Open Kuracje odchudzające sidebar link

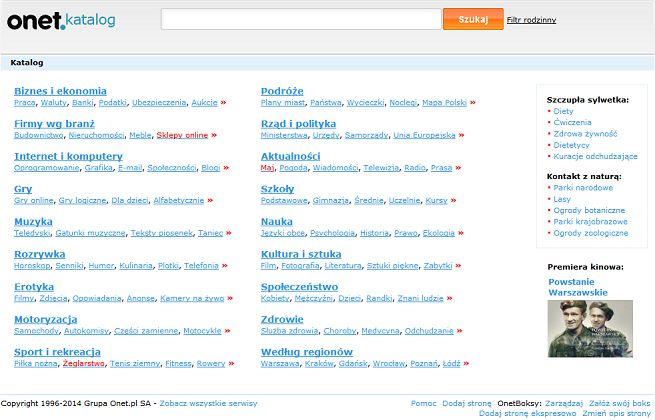point(595,156)
